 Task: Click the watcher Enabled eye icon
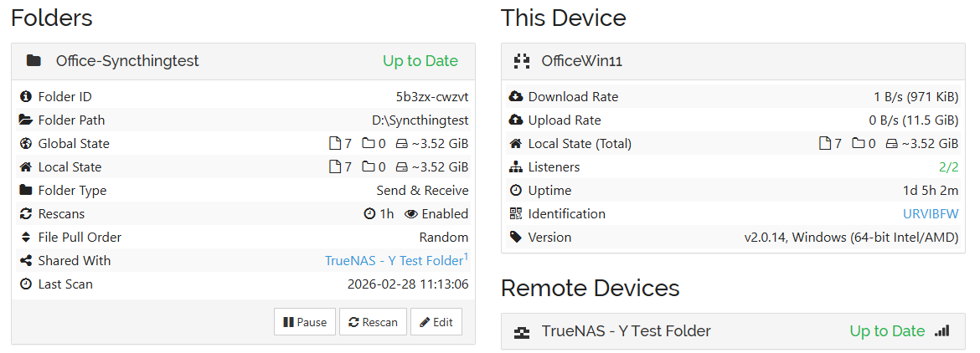pyautogui.click(x=410, y=214)
